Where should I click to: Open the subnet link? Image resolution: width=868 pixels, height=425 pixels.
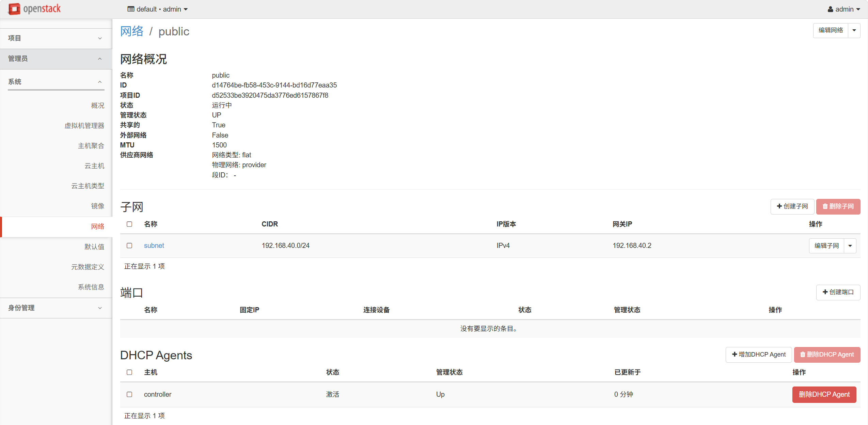[154, 246]
